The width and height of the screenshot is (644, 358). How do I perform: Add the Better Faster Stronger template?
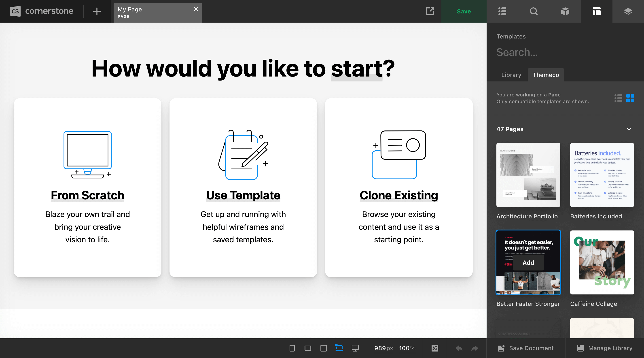coord(528,262)
